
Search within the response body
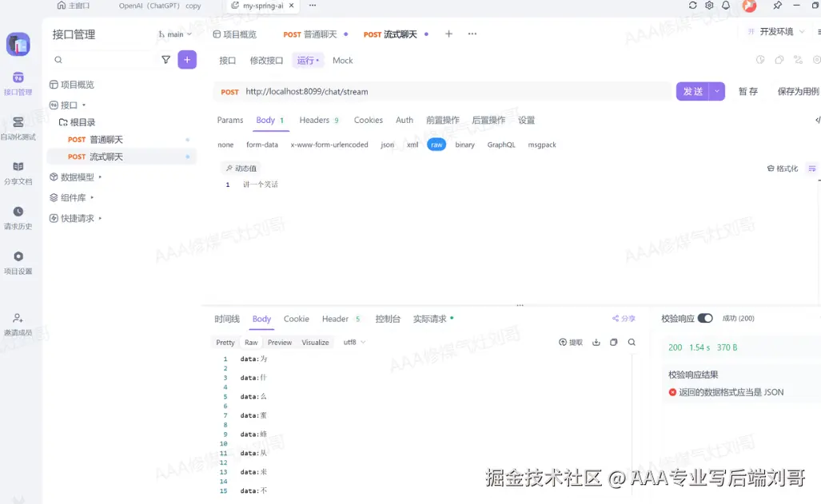[x=632, y=343]
